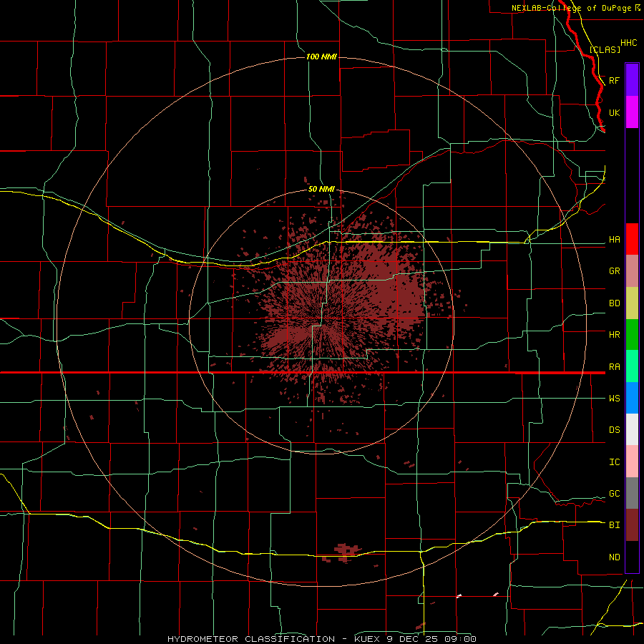Click the 'RA' legend label

coord(614,367)
